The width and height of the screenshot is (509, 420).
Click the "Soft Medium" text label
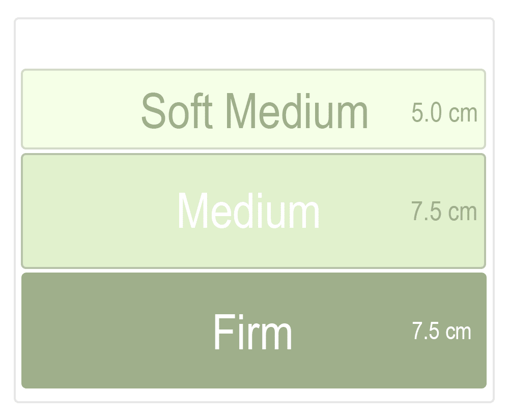[254, 111]
